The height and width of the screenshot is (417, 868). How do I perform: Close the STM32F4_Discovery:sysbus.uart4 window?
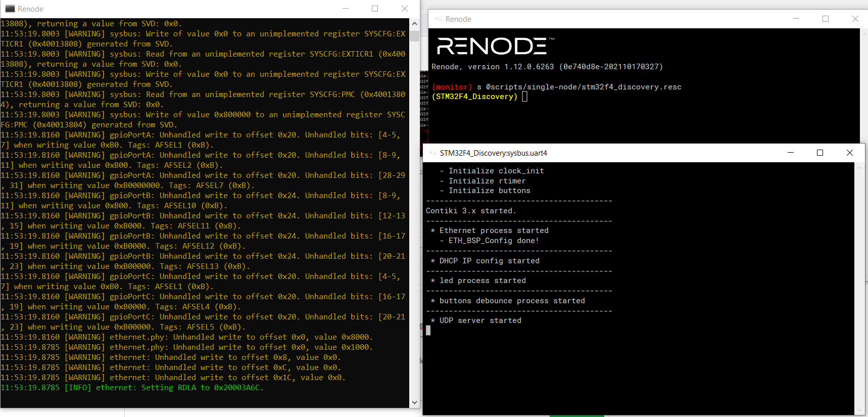point(850,153)
